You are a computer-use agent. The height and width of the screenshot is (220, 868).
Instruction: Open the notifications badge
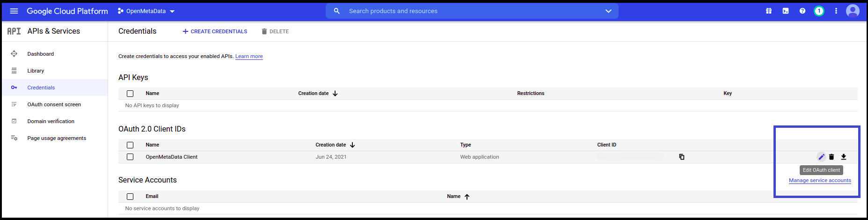click(819, 11)
